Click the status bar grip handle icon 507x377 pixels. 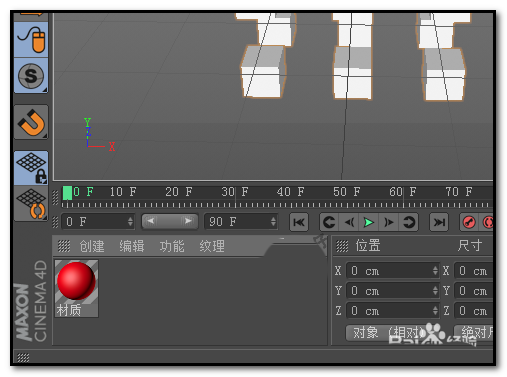point(23,358)
